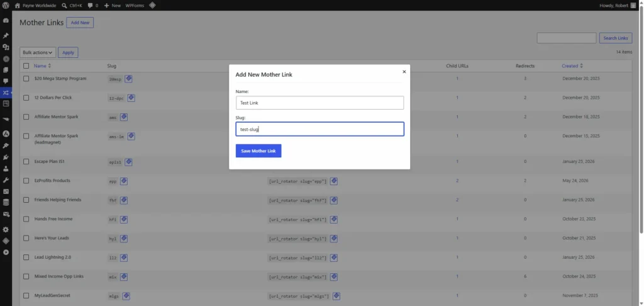Click into the search links text box
644x306 pixels.
[x=567, y=38]
